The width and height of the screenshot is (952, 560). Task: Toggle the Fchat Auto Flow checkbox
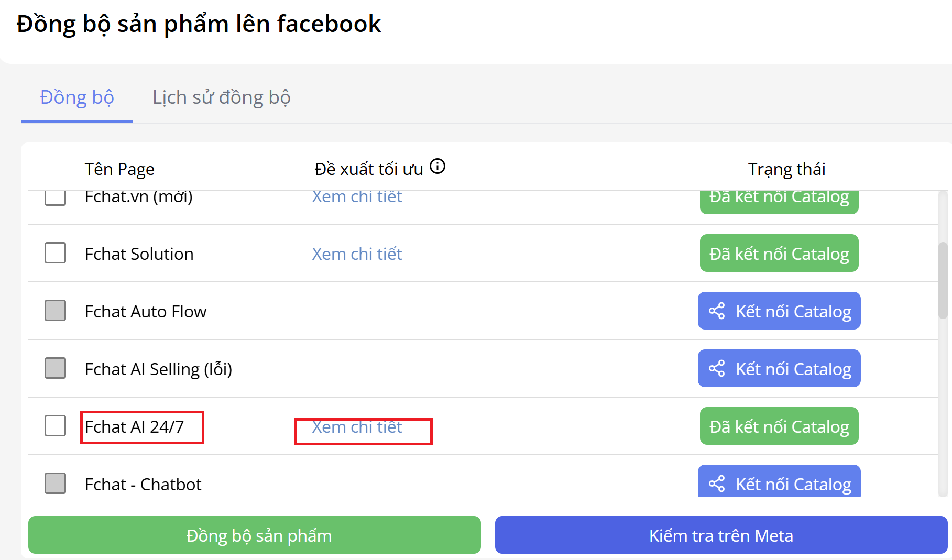click(55, 311)
